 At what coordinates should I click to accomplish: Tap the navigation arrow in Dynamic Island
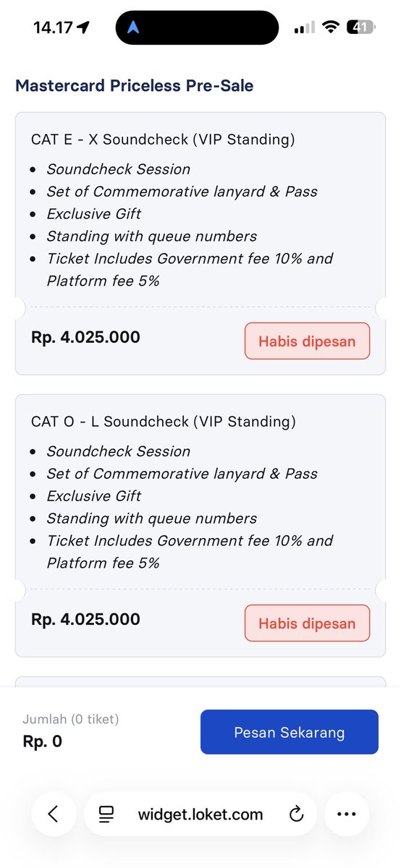coord(134,27)
